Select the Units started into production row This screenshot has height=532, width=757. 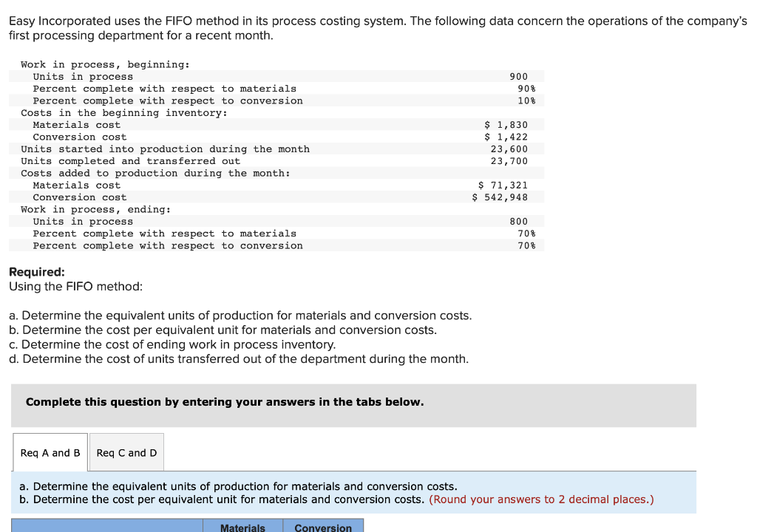tap(164, 149)
